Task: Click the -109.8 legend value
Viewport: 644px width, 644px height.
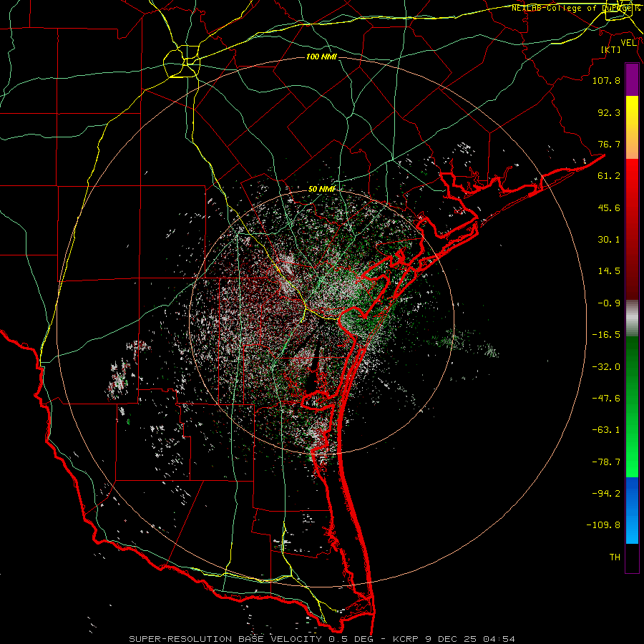Action: click(x=603, y=525)
